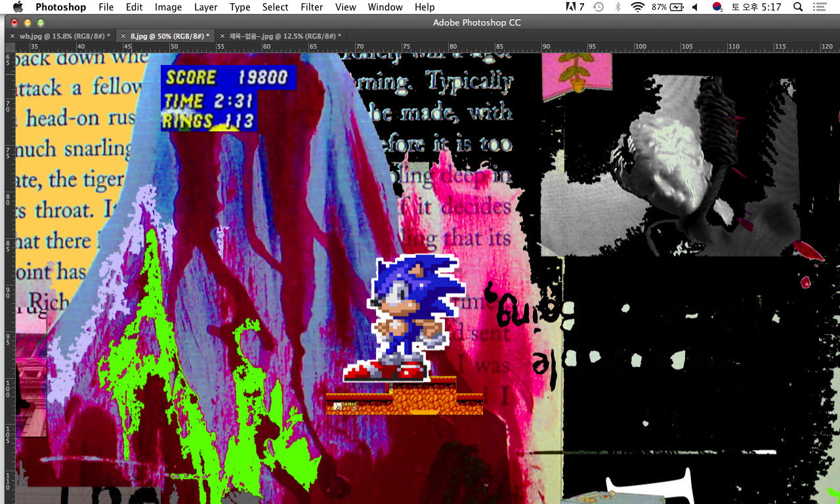Open the Image menu
This screenshot has height=504, width=840.
click(168, 7)
